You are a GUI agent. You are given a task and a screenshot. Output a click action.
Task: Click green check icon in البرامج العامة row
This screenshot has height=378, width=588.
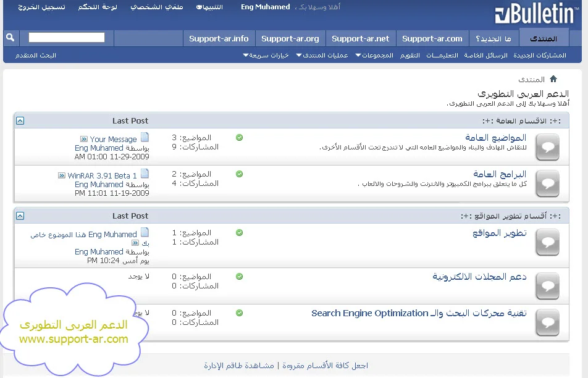pyautogui.click(x=240, y=174)
